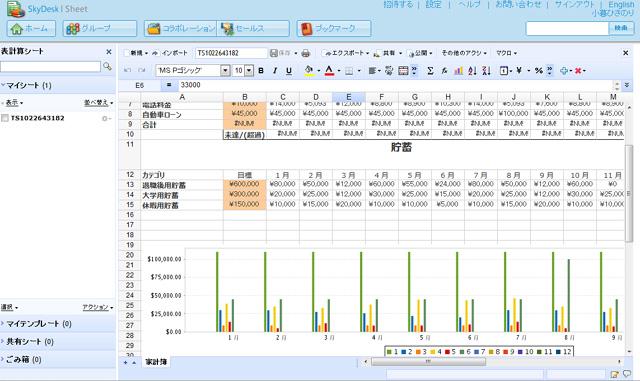Open the font size dropdown
This screenshot has width=640, height=381.
pyautogui.click(x=249, y=71)
